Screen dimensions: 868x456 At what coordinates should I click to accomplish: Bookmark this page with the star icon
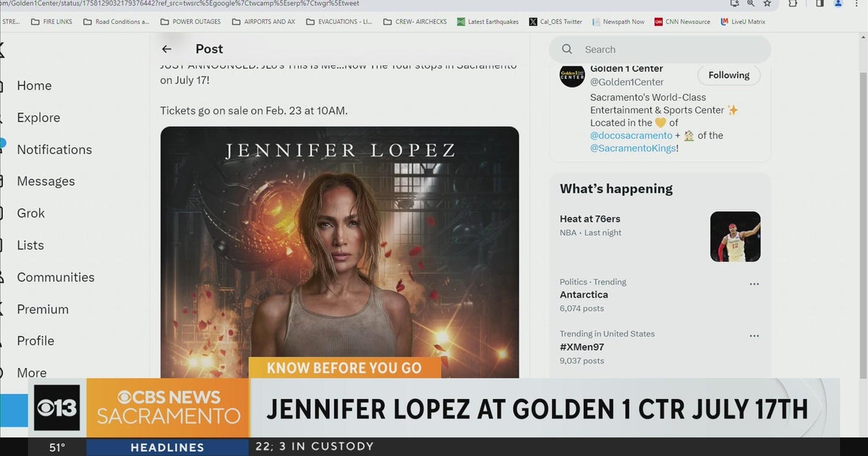click(767, 4)
